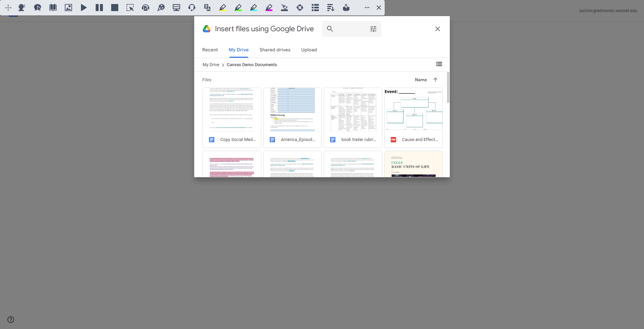The width and height of the screenshot is (644, 329).
Task: Click the help question mark icon
Action: [11, 320]
